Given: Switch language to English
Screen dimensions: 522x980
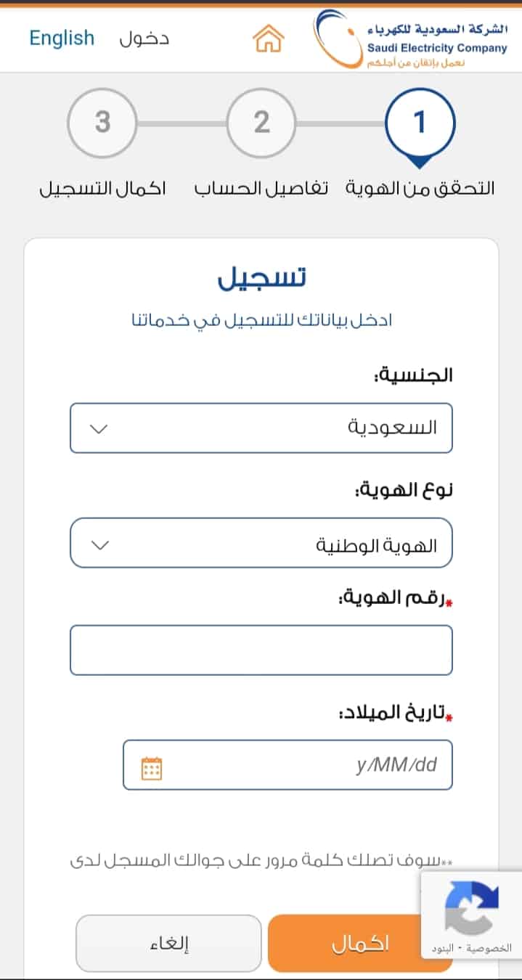Looking at the screenshot, I should (x=62, y=38).
